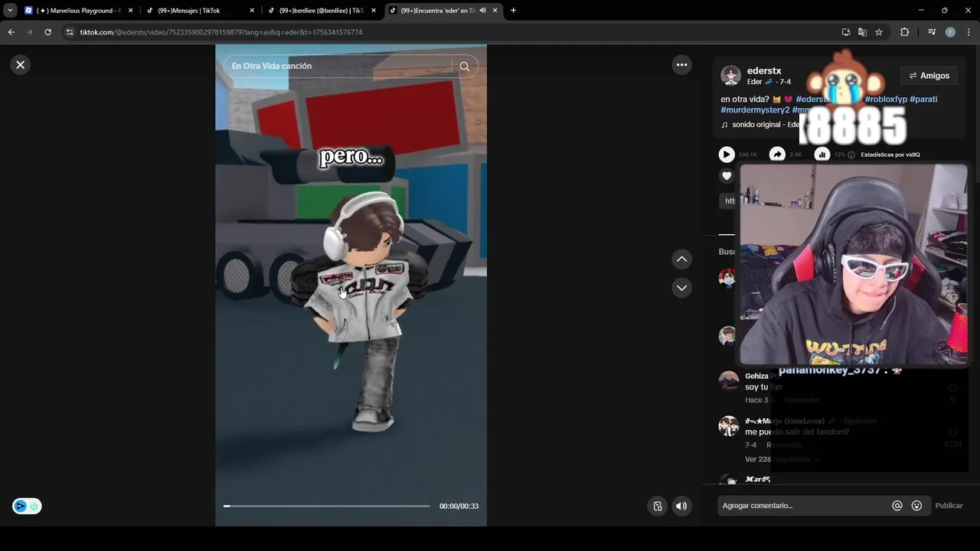The width and height of the screenshot is (980, 551).
Task: Click the 'pero...' caption text on video
Action: tap(351, 157)
